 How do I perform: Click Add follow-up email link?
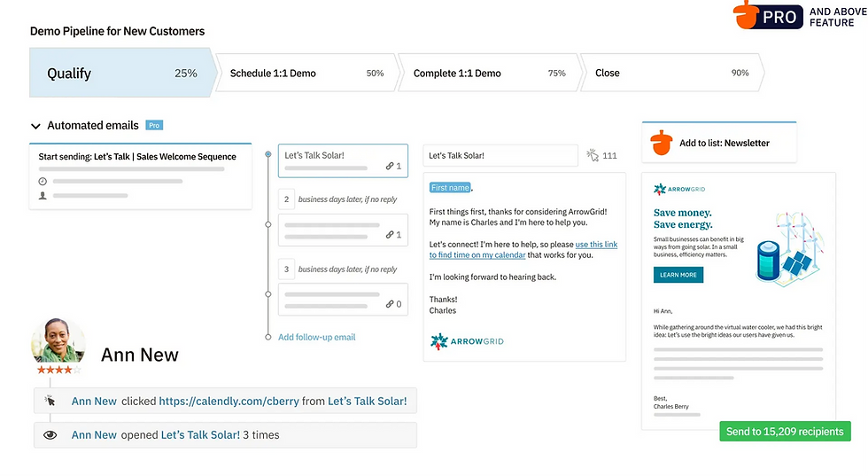click(x=317, y=337)
